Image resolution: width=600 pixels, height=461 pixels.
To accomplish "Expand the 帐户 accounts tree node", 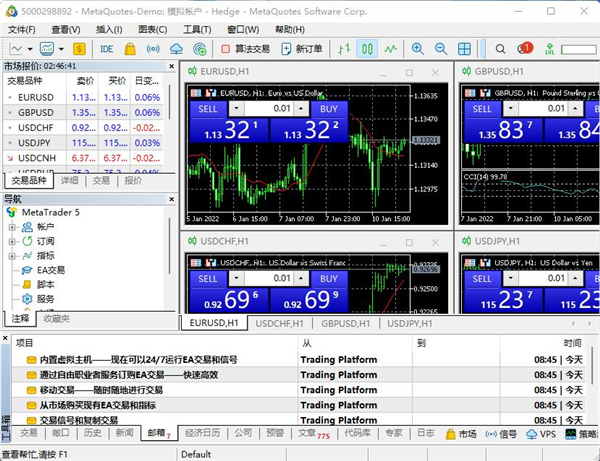I will (12, 227).
